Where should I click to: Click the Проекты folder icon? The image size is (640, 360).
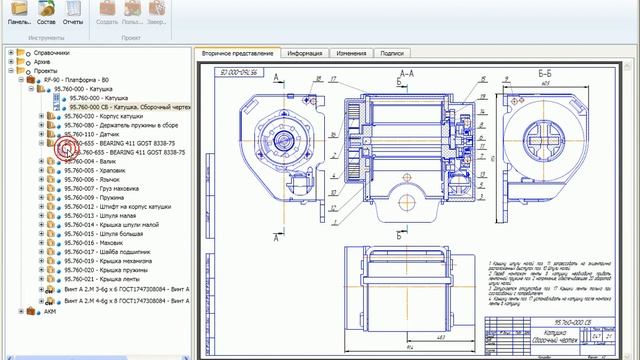(x=20, y=71)
